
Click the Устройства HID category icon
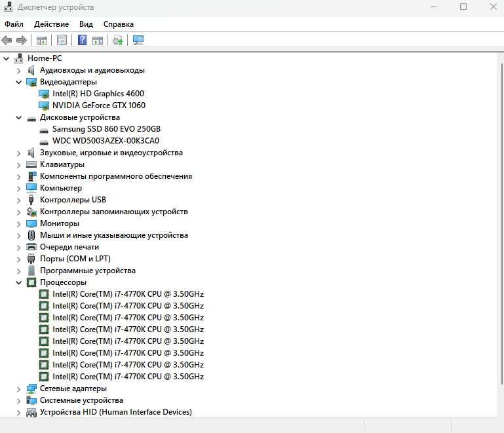(x=31, y=413)
